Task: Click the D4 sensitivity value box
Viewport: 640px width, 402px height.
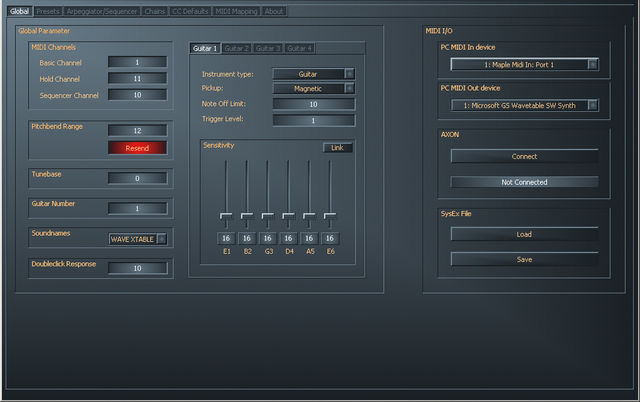Action: click(288, 238)
